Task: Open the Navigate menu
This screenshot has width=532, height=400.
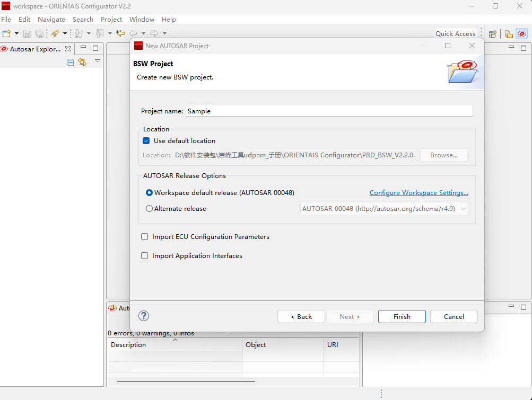Action: tap(51, 20)
